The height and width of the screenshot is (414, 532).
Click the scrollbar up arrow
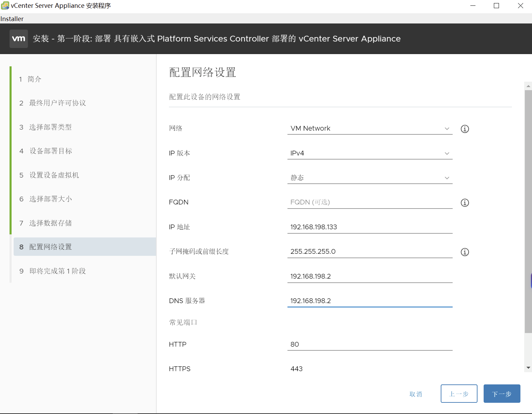[528, 86]
